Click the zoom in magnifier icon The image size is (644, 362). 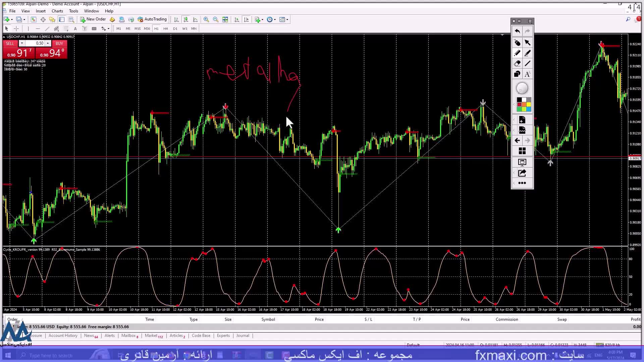click(206, 19)
